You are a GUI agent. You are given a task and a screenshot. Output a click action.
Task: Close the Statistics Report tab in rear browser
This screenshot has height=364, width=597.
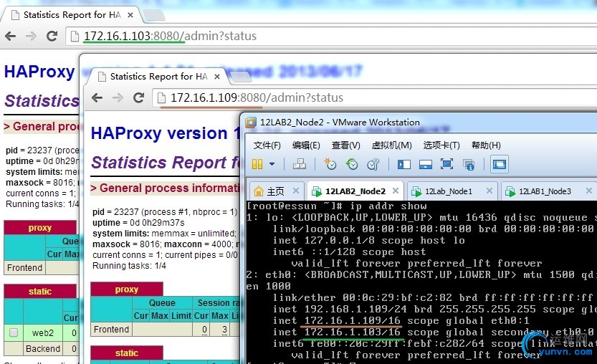[x=130, y=15]
